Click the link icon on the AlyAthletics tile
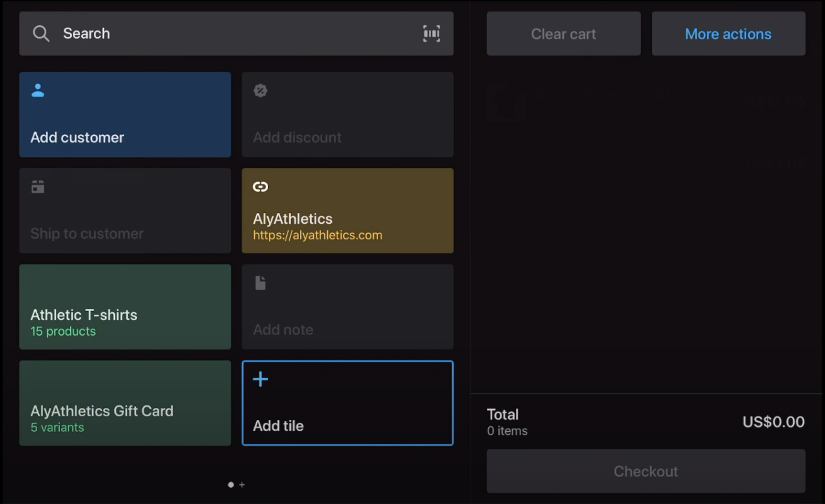 [260, 186]
